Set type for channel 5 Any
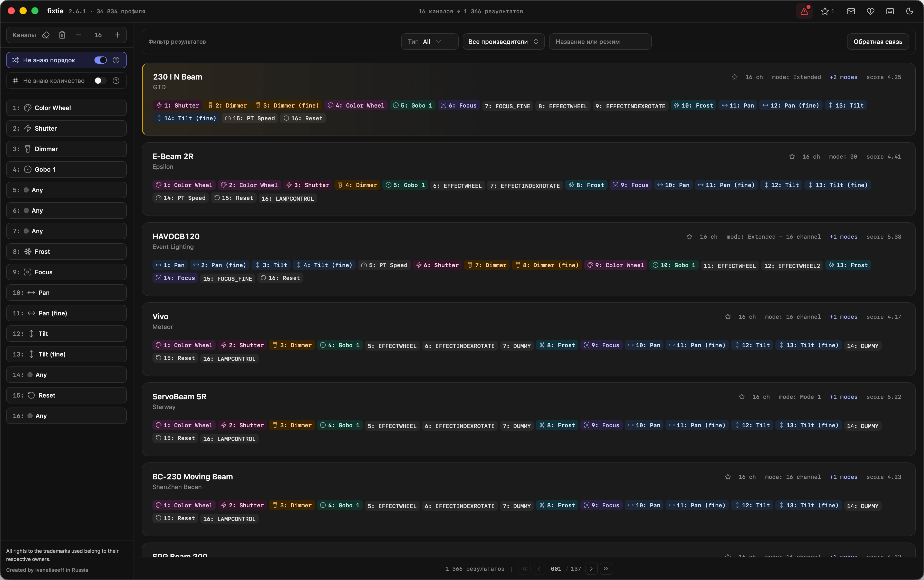This screenshot has width=924, height=580. (x=66, y=190)
